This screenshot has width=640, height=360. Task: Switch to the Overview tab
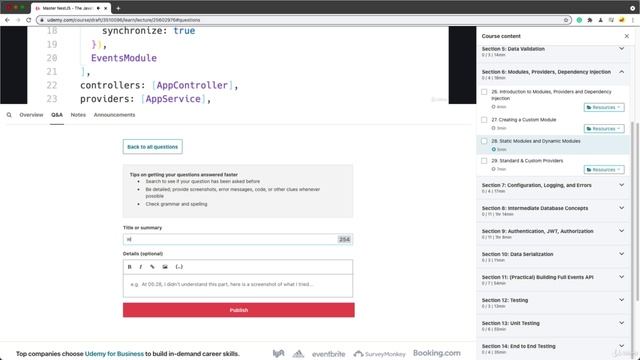pos(31,115)
